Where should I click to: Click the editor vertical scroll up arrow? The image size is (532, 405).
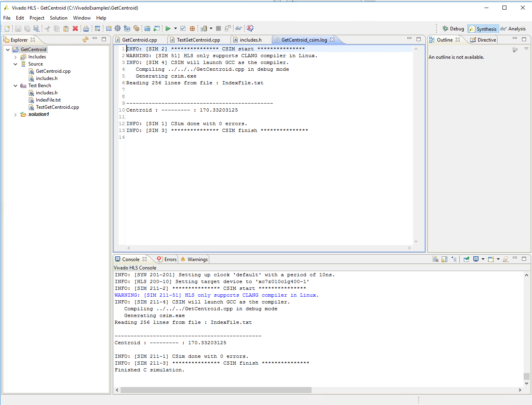[x=416, y=49]
